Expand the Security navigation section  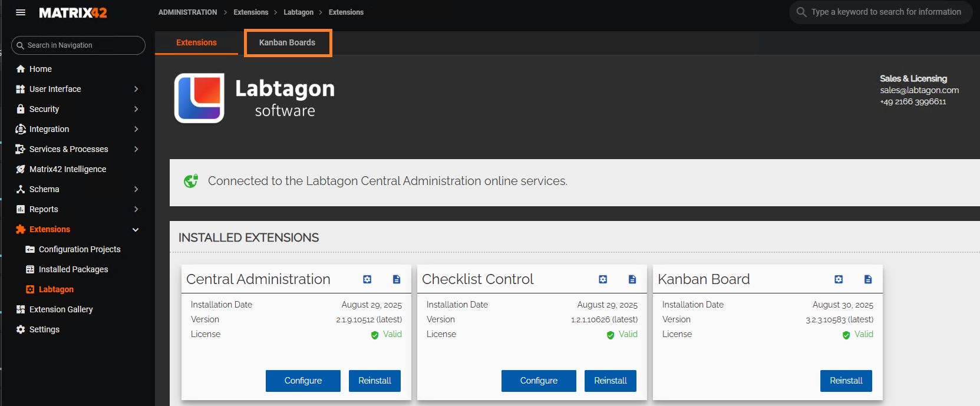136,109
